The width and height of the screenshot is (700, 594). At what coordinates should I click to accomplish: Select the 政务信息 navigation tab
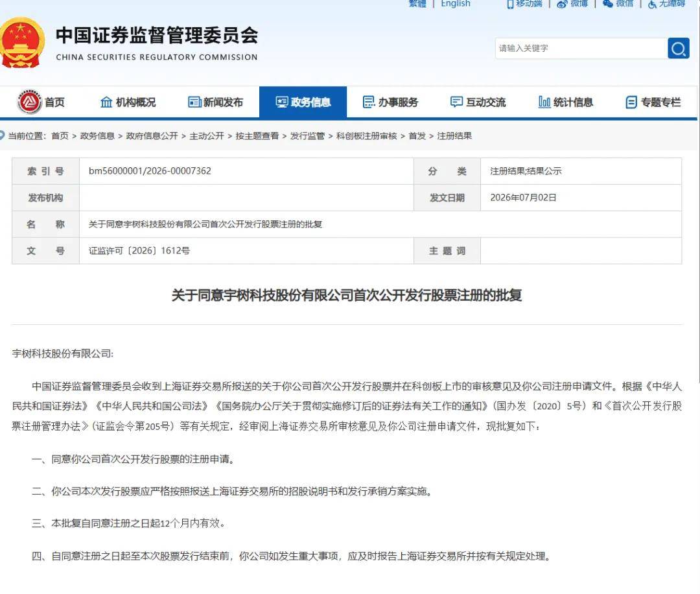(303, 102)
